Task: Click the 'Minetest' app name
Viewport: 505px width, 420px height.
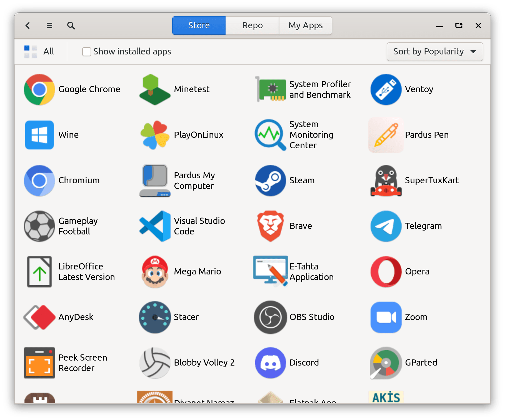Action: (192, 89)
